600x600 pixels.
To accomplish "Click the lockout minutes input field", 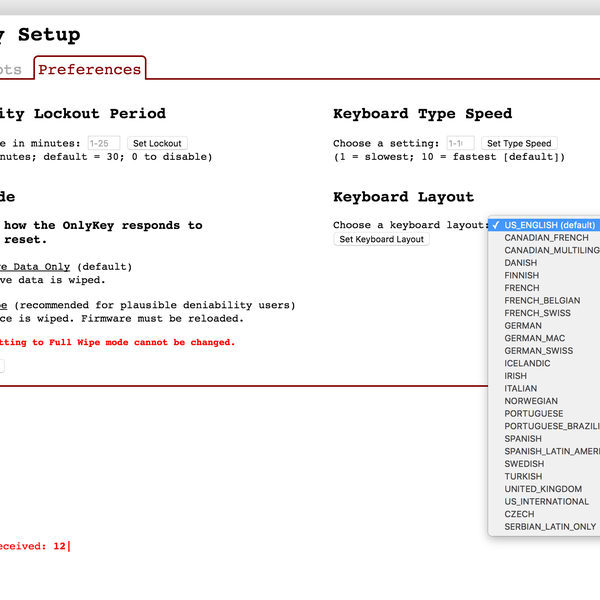I will click(104, 143).
